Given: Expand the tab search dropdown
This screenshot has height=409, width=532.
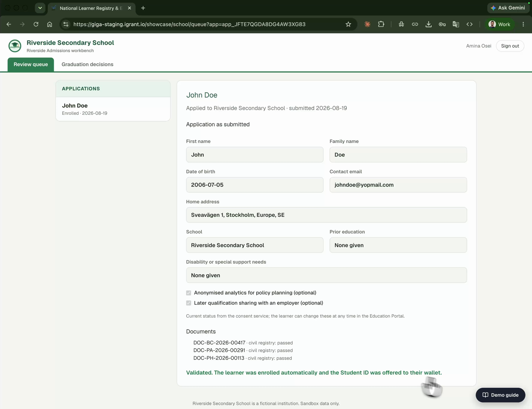Looking at the screenshot, I should tap(40, 8).
